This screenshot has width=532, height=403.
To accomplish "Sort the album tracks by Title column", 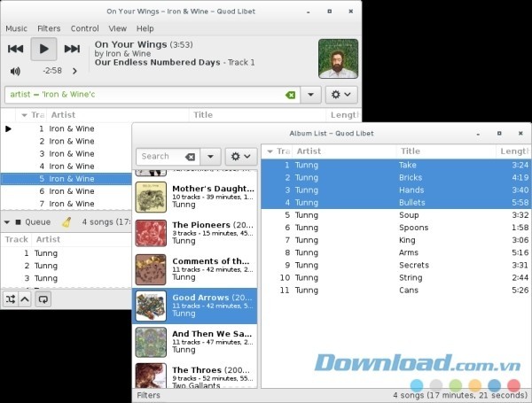I will 410,151.
